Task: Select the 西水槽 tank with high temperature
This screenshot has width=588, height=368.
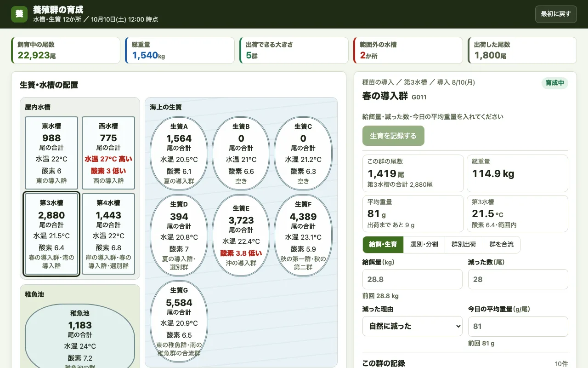Action: (108, 153)
